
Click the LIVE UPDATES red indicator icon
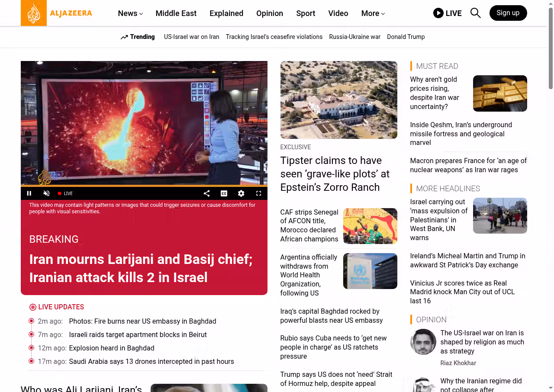click(x=33, y=307)
